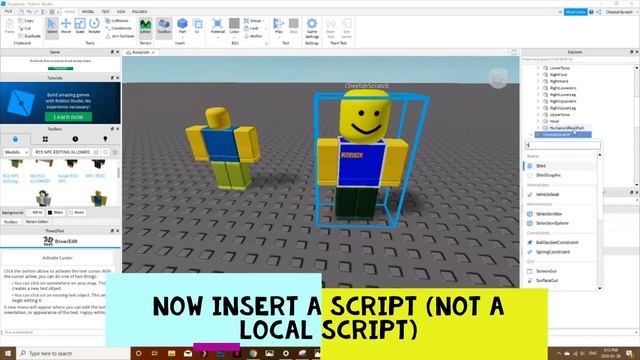Group the selected objects

253,20
